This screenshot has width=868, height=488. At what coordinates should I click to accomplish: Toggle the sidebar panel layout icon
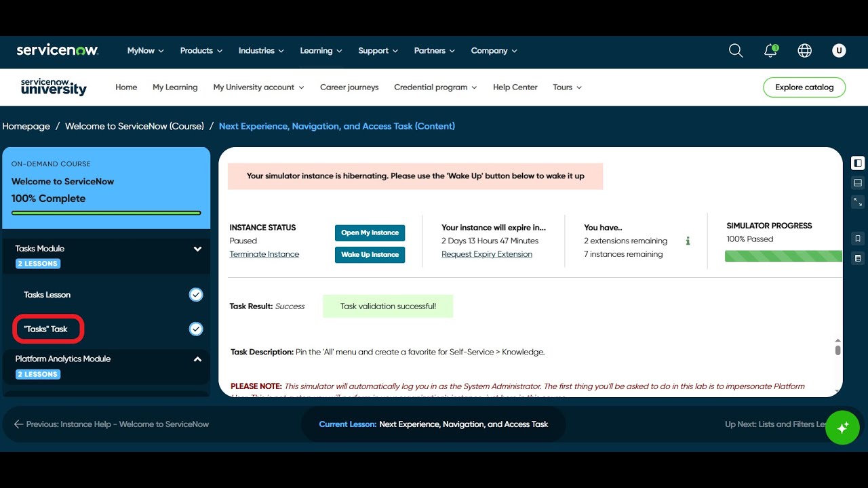click(x=858, y=163)
